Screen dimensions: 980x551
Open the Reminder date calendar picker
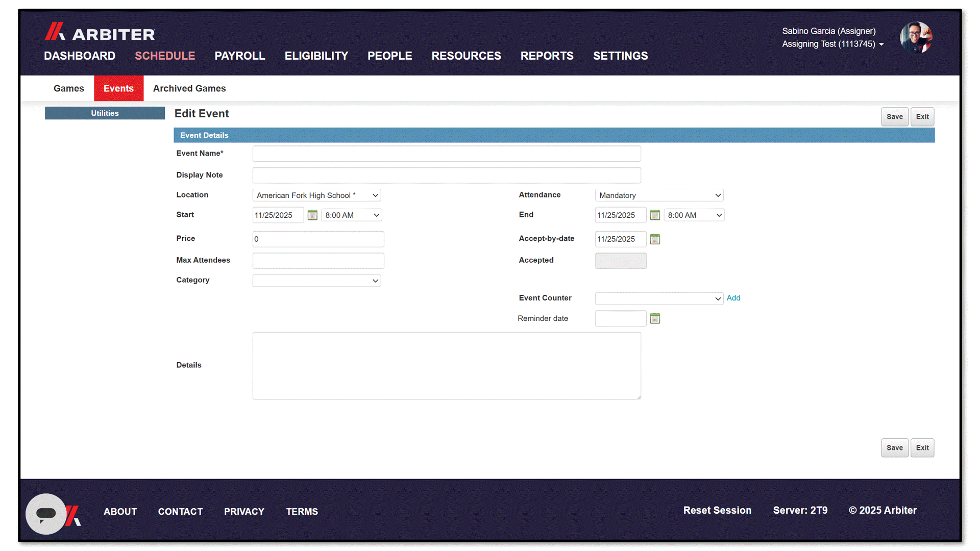coord(655,319)
